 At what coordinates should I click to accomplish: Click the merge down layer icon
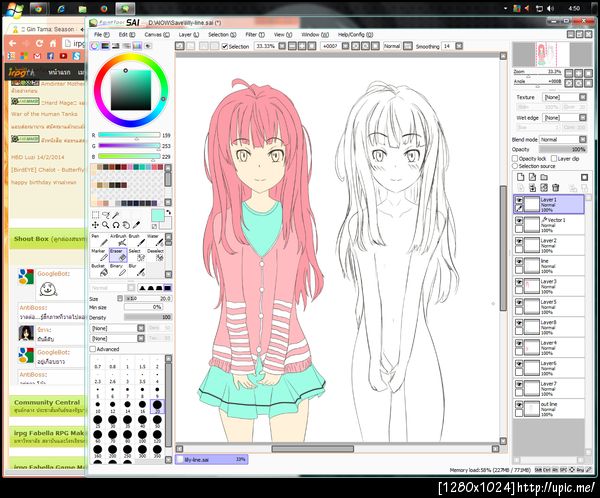coord(532,188)
